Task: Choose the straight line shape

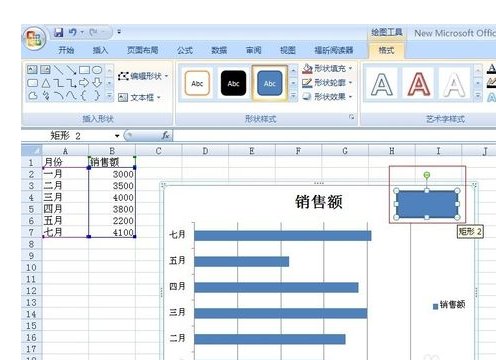Action: tap(58, 70)
